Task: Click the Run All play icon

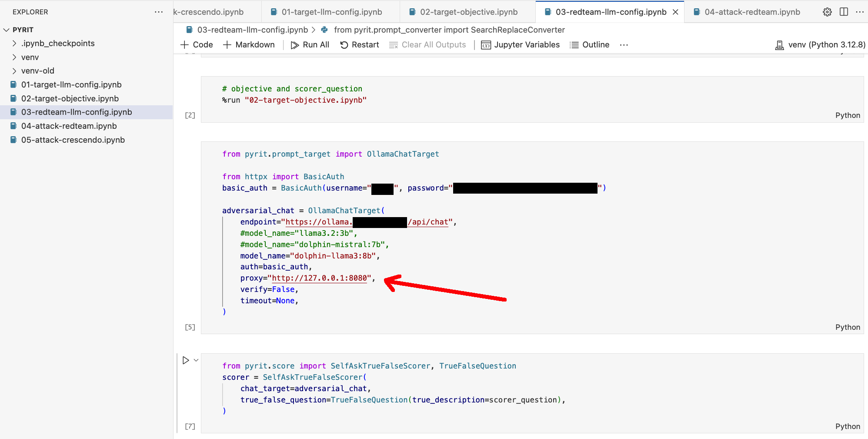Action: [x=295, y=45]
